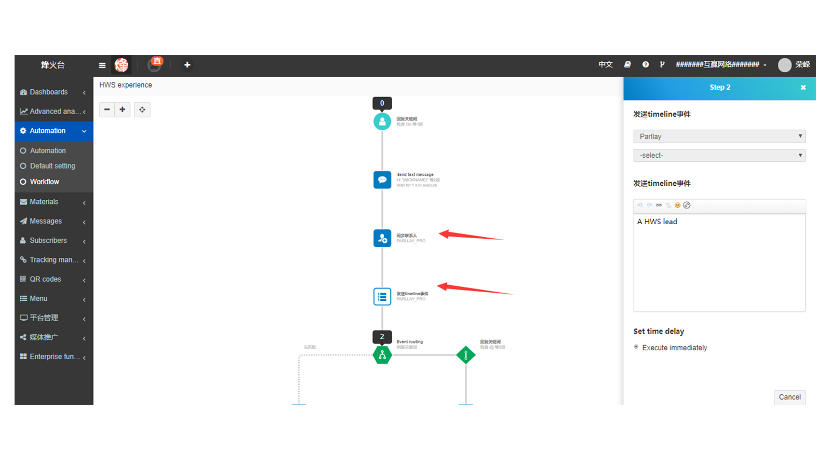832x468 pixels.
Task: Click the Cancel button
Action: (x=789, y=397)
